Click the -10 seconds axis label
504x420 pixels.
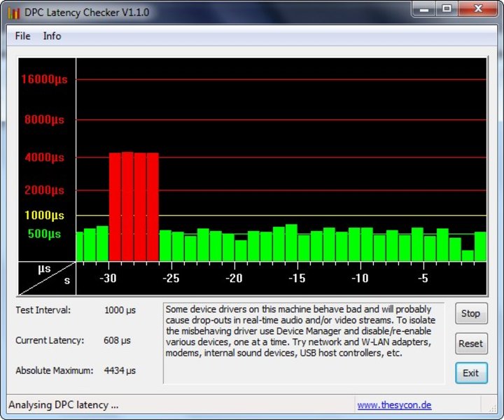(360, 278)
